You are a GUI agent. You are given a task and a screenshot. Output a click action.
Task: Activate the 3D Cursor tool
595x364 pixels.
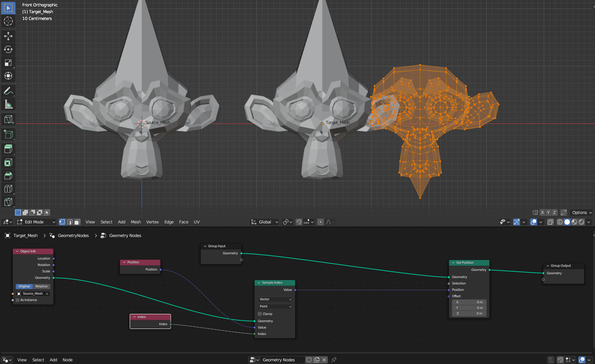click(8, 21)
